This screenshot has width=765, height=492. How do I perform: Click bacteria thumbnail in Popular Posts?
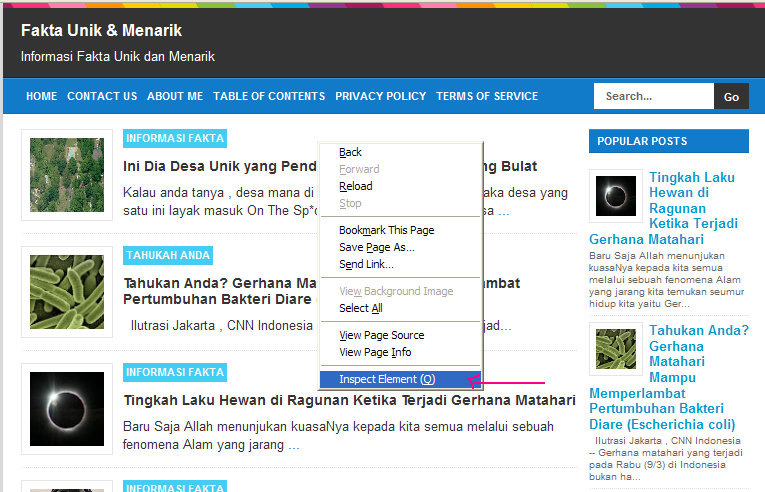coord(616,348)
